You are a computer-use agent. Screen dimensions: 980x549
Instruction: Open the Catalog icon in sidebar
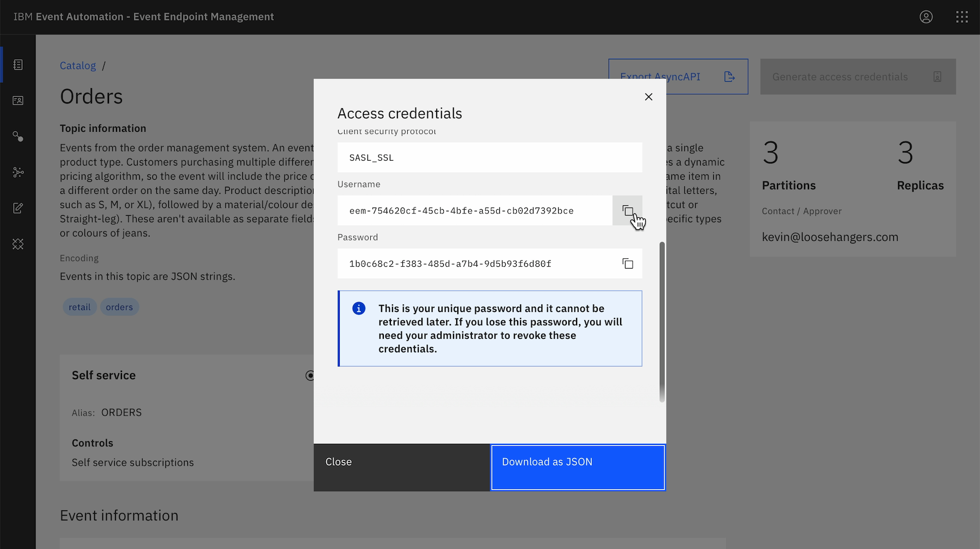(18, 65)
